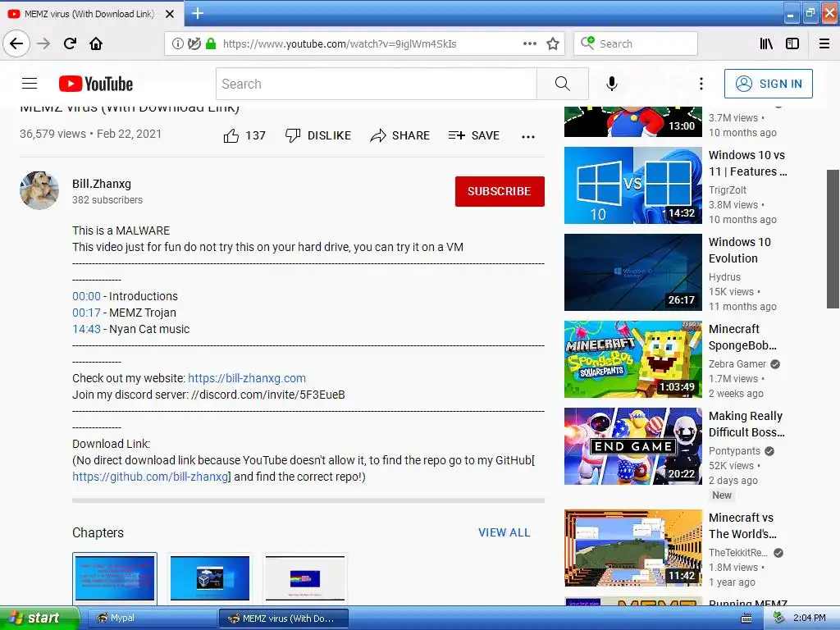Jump to the 00:00 Introductions timestamp
Image resolution: width=840 pixels, height=630 pixels.
pos(86,296)
